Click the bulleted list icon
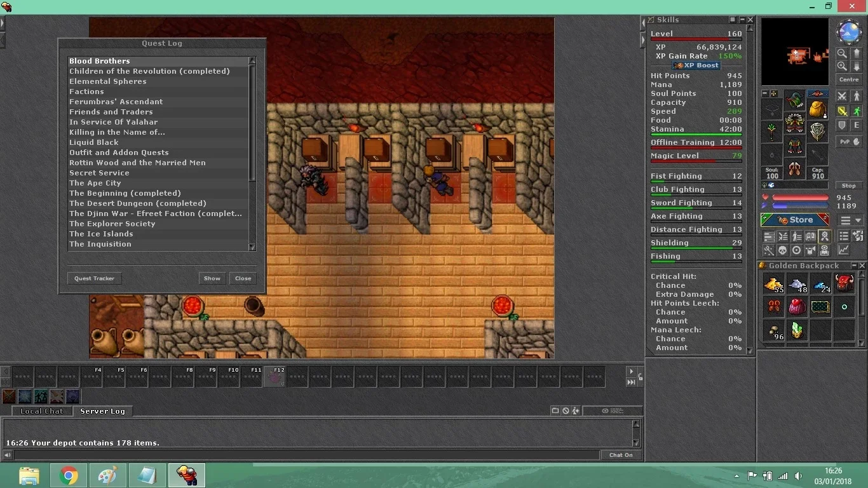The image size is (868, 488). pos(843,235)
